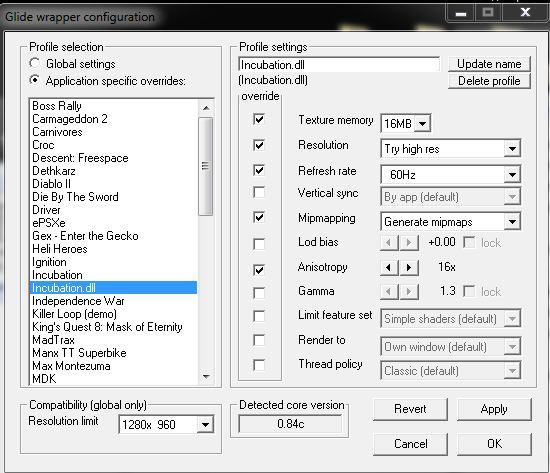The image size is (550, 473).
Task: Select Diablo II in the profile list
Action: 52,184
